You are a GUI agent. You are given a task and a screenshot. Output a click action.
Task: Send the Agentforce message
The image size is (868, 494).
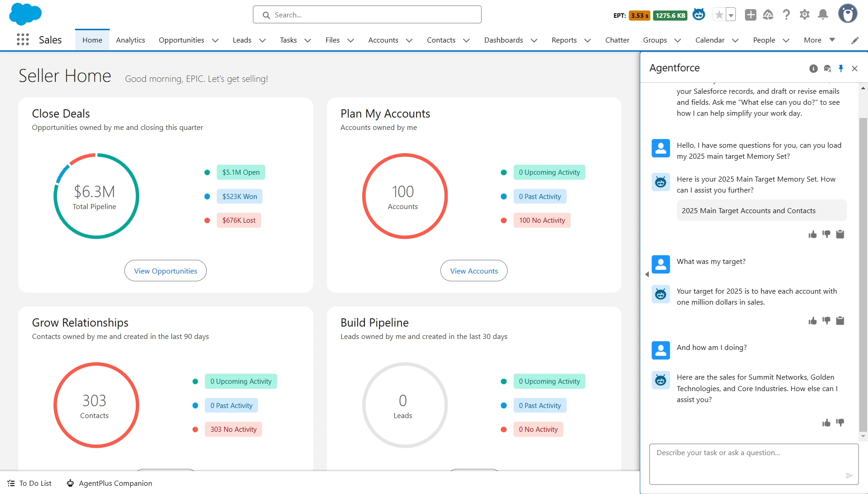849,476
